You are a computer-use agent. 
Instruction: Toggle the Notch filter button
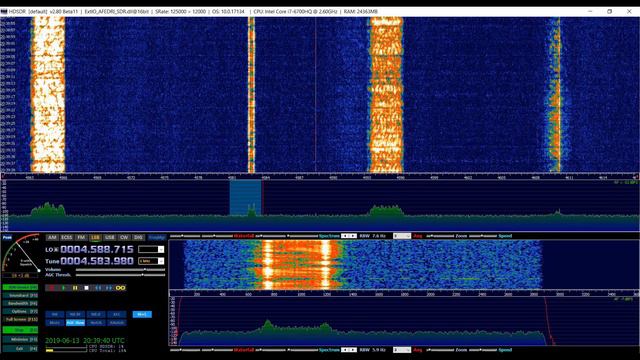(x=96, y=322)
